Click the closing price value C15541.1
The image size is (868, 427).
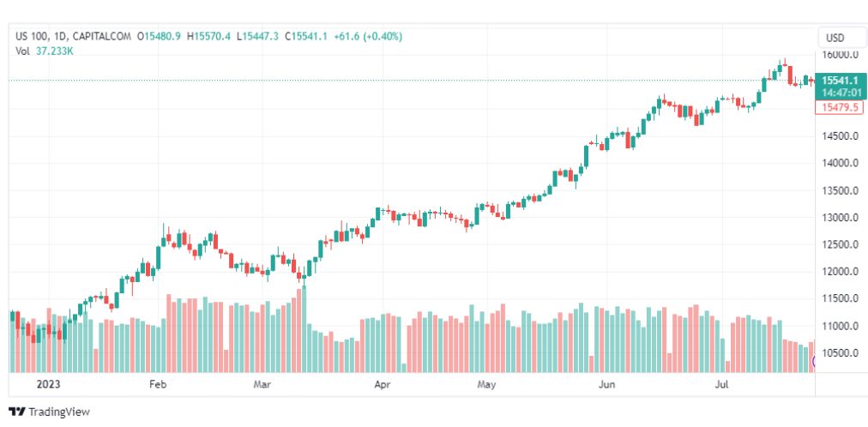(x=306, y=36)
